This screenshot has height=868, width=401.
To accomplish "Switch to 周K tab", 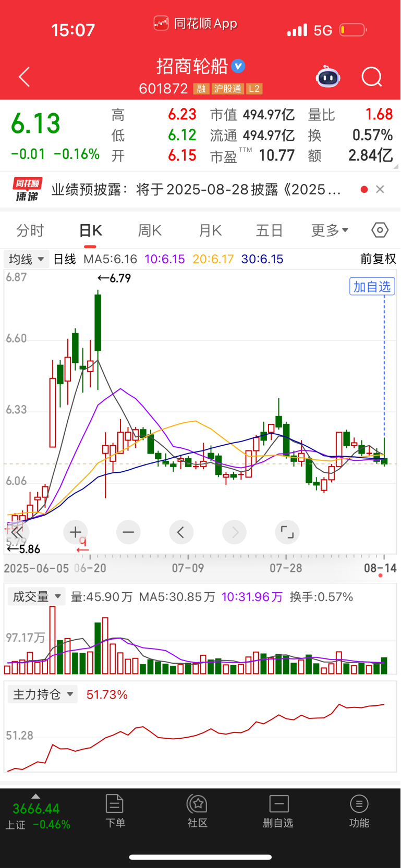I will [150, 230].
